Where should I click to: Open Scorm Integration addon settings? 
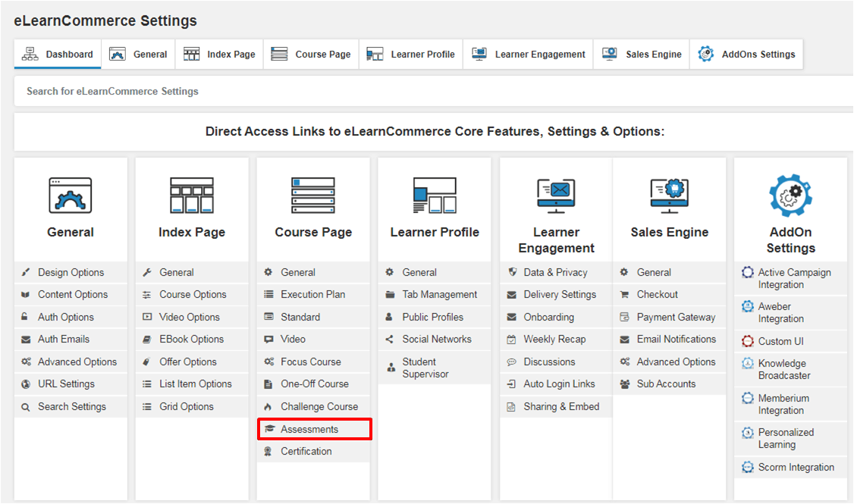point(796,468)
